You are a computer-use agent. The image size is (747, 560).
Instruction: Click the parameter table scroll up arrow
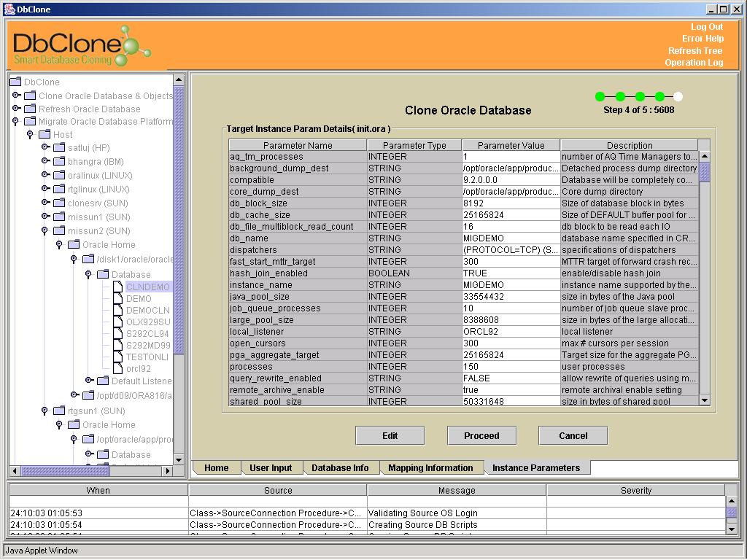pyautogui.click(x=705, y=156)
